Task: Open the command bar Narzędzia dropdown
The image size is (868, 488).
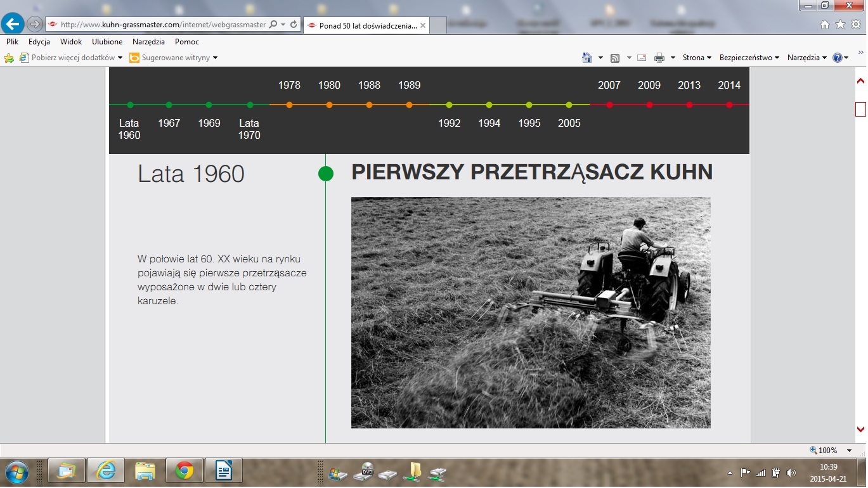Action: click(x=806, y=58)
